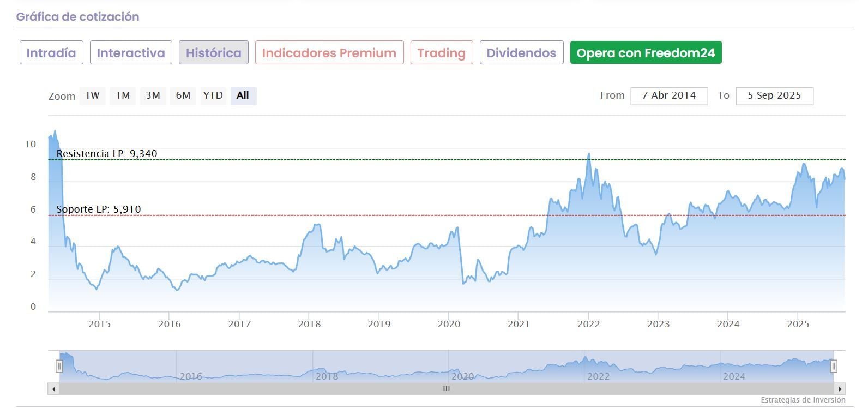The image size is (868, 408).
Task: Select the All zoom range
Action: tap(243, 95)
